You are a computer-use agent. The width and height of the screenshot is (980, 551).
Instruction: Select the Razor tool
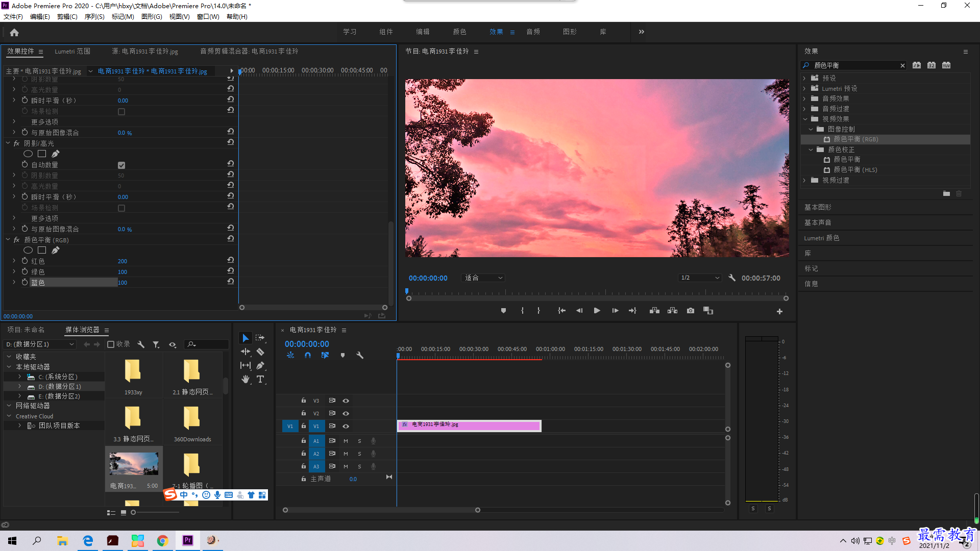click(x=260, y=352)
